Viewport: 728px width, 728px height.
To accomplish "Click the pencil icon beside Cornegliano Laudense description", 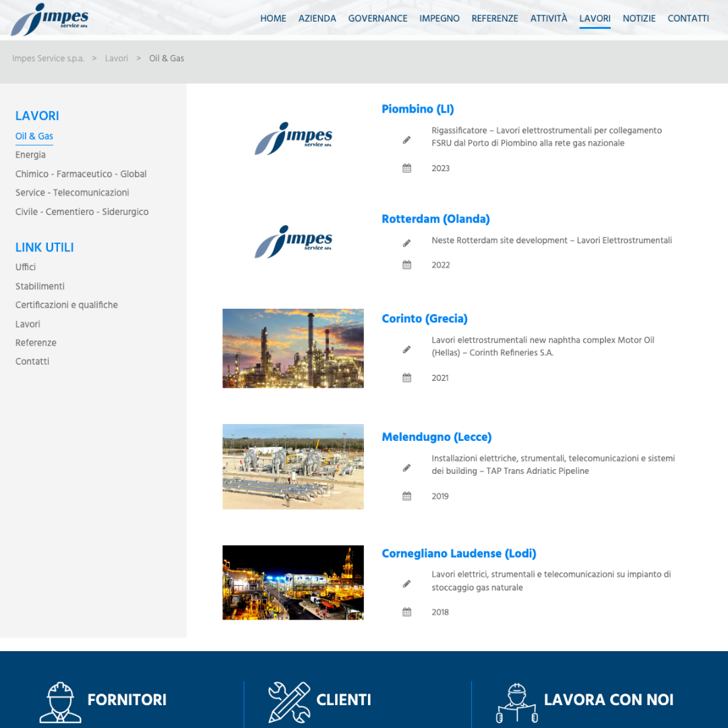I will click(x=406, y=584).
